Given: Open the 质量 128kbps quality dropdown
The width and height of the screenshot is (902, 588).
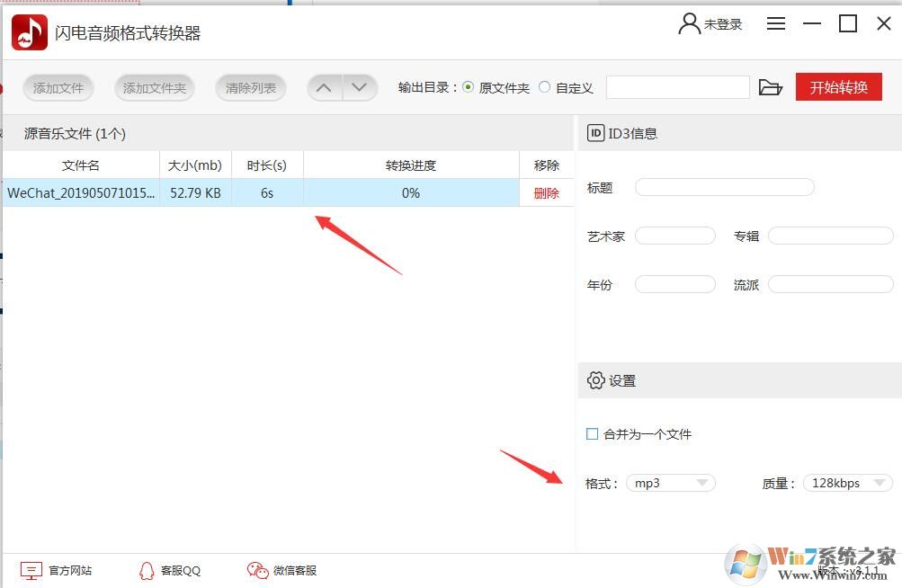Looking at the screenshot, I should click(846, 483).
